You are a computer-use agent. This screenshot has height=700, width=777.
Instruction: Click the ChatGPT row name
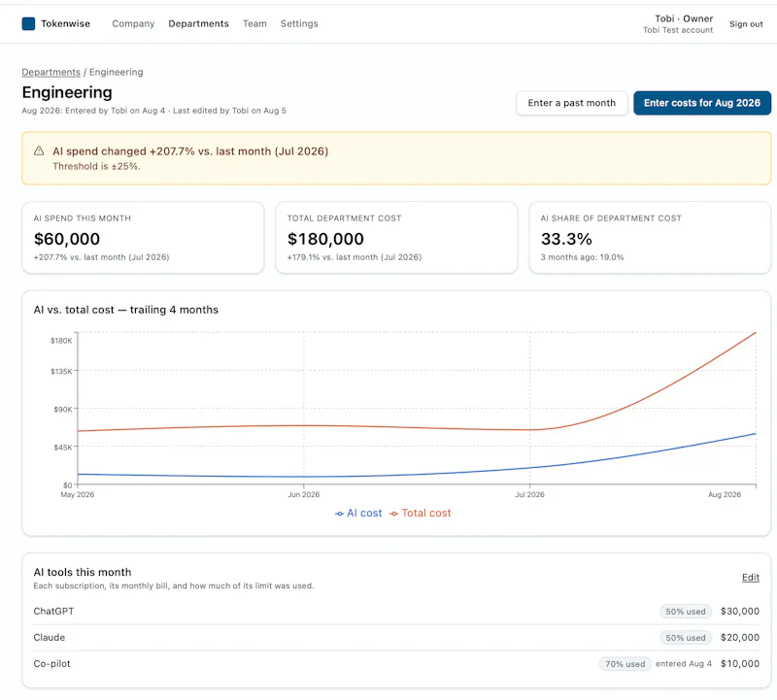(53, 612)
